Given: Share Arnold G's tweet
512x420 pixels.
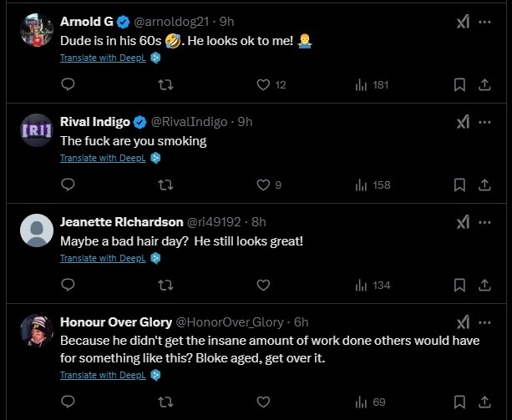Looking at the screenshot, I should [x=484, y=84].
